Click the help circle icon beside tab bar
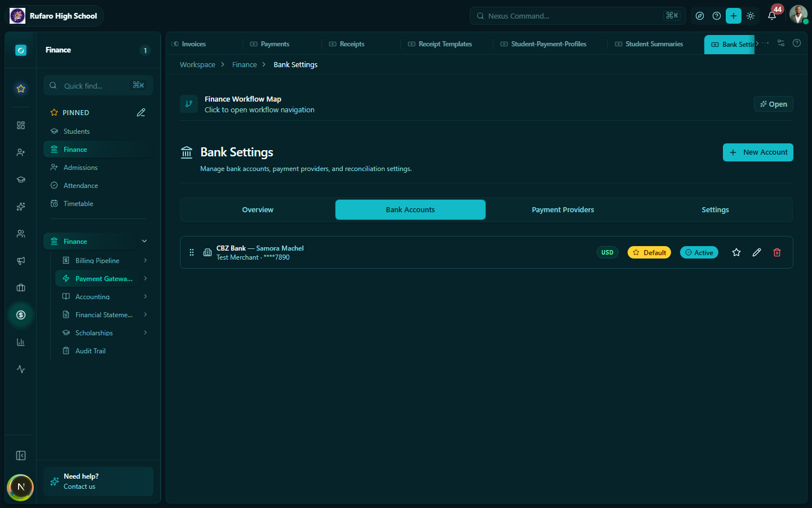 click(x=797, y=43)
